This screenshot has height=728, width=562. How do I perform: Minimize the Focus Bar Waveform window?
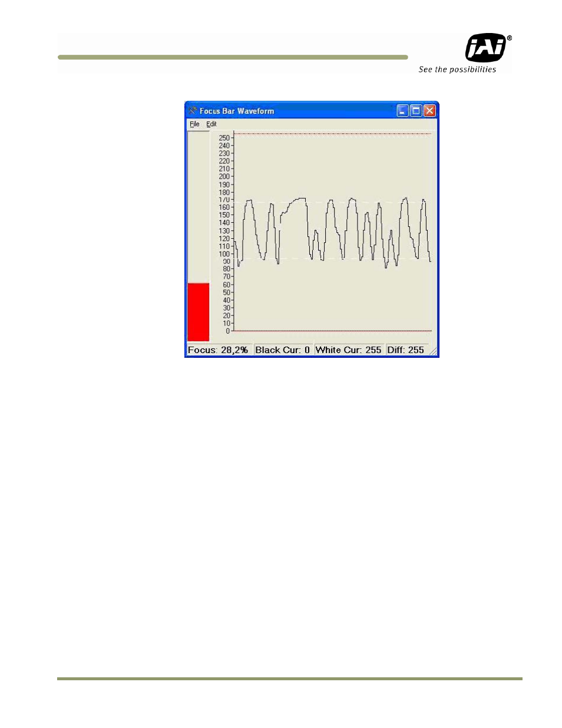pyautogui.click(x=403, y=111)
